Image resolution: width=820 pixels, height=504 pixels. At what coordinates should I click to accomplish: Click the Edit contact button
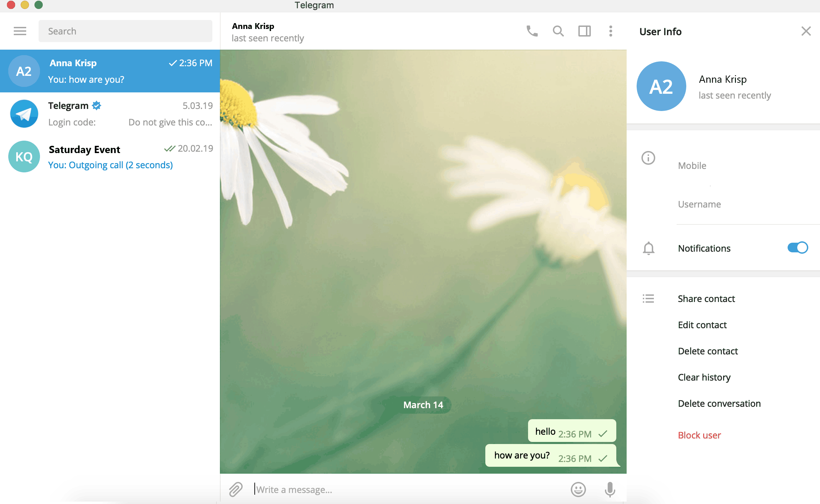(x=702, y=325)
